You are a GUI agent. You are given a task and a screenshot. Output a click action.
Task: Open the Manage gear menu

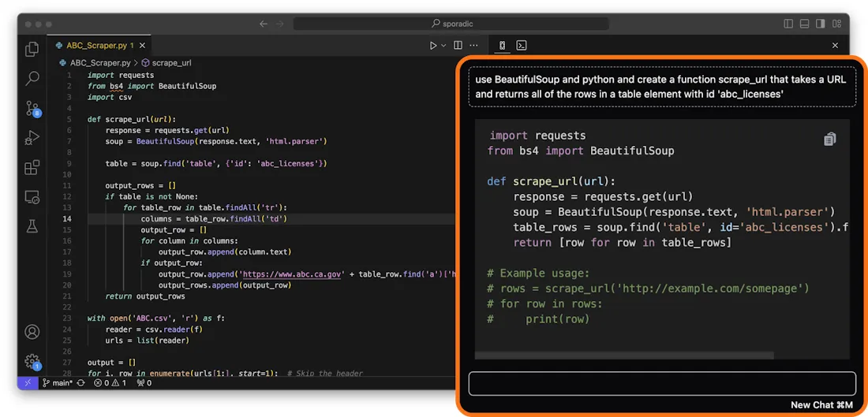[32, 361]
